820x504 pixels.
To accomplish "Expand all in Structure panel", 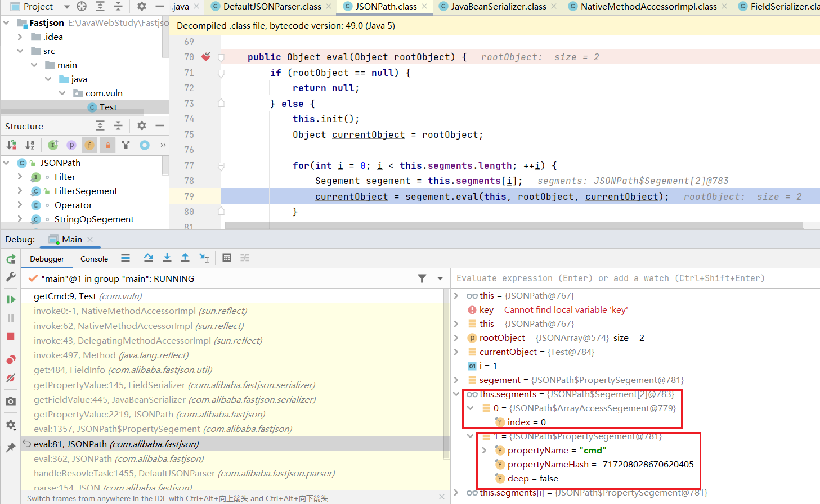I will [100, 125].
